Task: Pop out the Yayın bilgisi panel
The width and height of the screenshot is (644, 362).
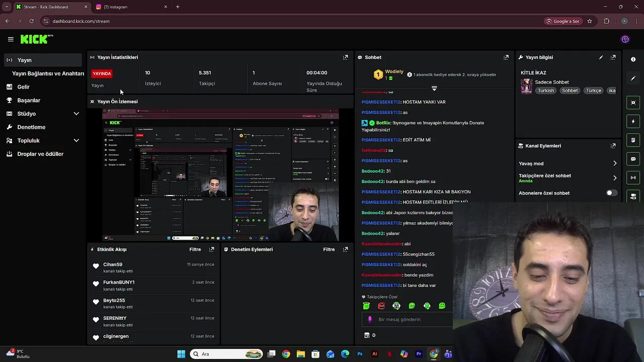Action: point(613,57)
